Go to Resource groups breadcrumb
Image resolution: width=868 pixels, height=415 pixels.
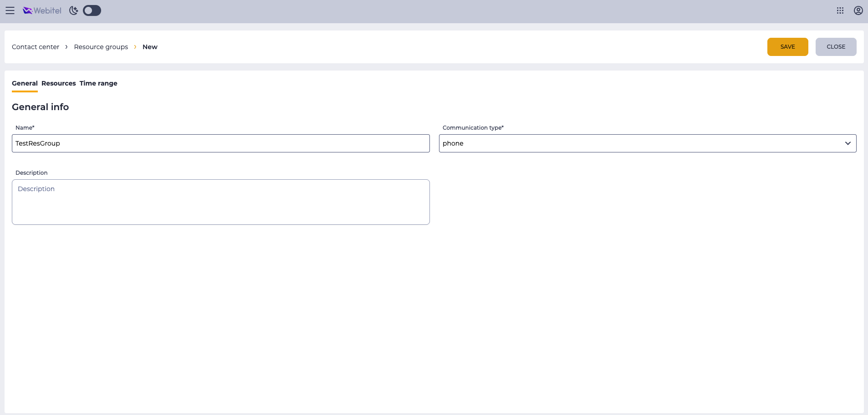point(101,47)
